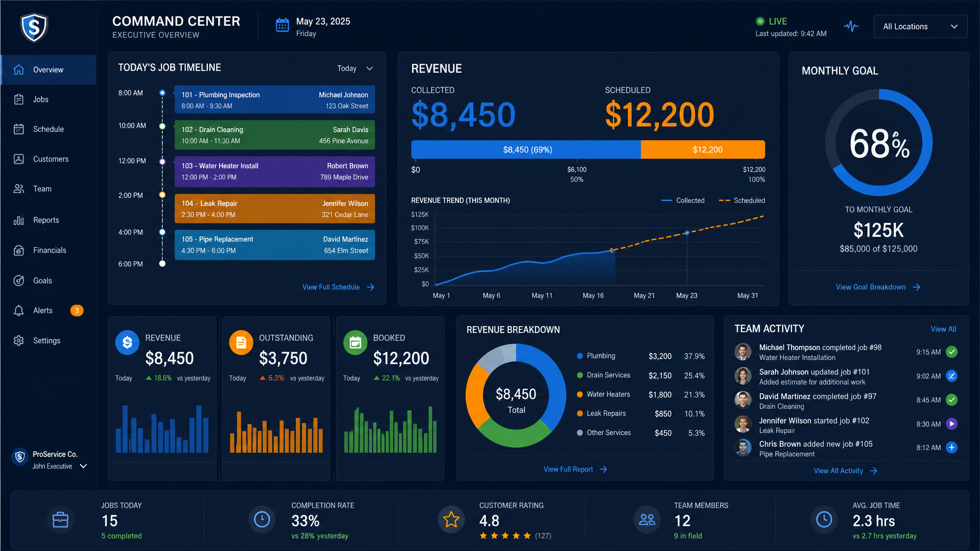
Task: Open the Today timeline filter dropdown
Action: coord(355,68)
